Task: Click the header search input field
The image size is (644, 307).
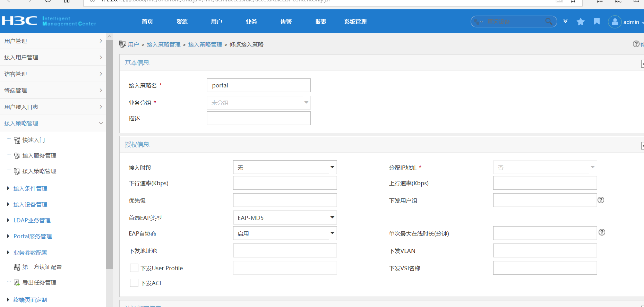Action: tap(515, 22)
